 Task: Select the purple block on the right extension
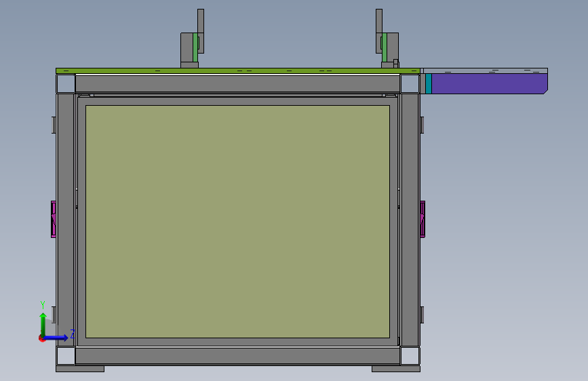(x=490, y=83)
